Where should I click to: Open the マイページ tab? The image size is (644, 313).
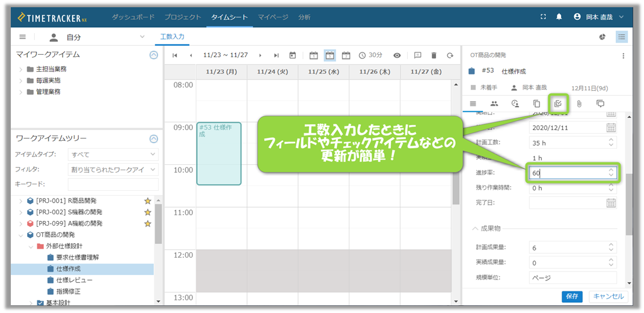[273, 17]
